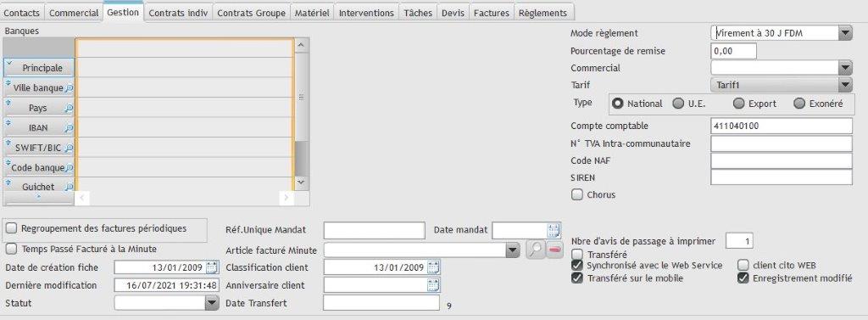Viewport: 868px width, 320px height.
Task: Click the Réf.Unique Mandat field
Action: (374, 229)
